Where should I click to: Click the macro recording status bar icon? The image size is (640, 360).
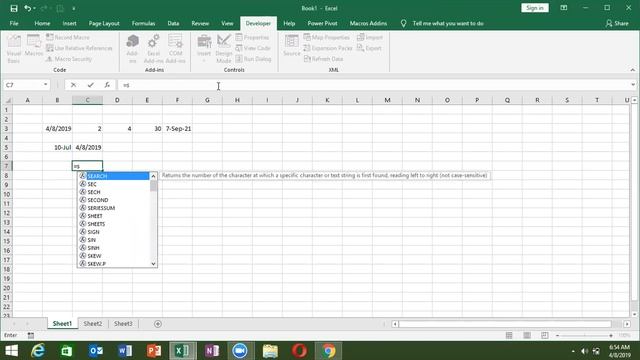[x=31, y=335]
